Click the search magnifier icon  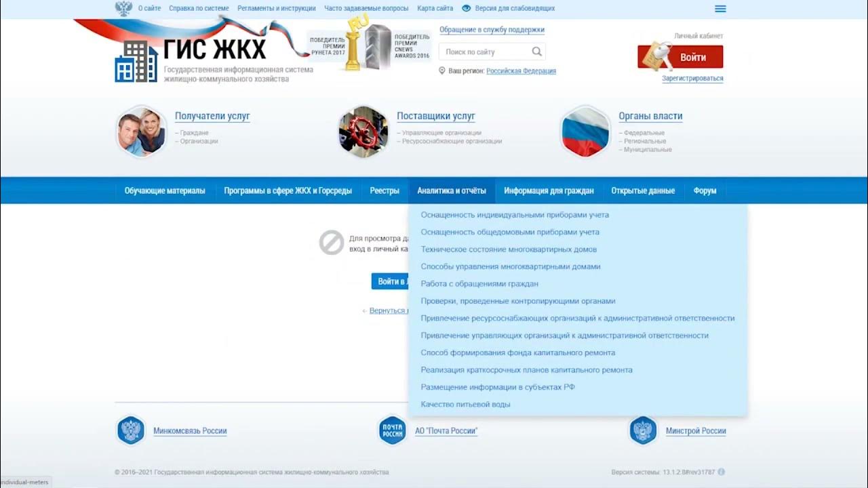[x=537, y=52]
